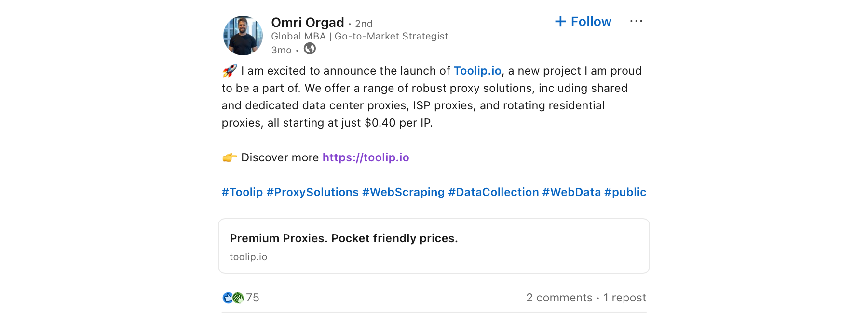The height and width of the screenshot is (313, 868).
Task: Open the #Toolip hashtag
Action: tap(242, 192)
